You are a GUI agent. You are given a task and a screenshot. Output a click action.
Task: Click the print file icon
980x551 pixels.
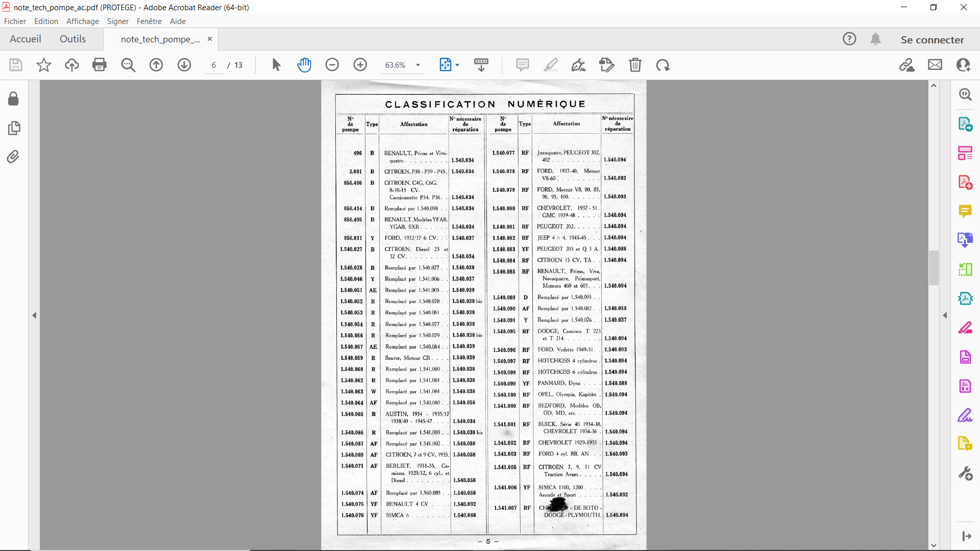[100, 65]
